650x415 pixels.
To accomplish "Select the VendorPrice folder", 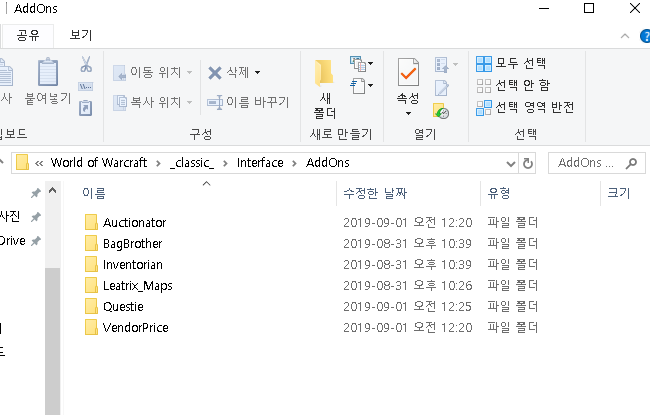I will [x=135, y=328].
